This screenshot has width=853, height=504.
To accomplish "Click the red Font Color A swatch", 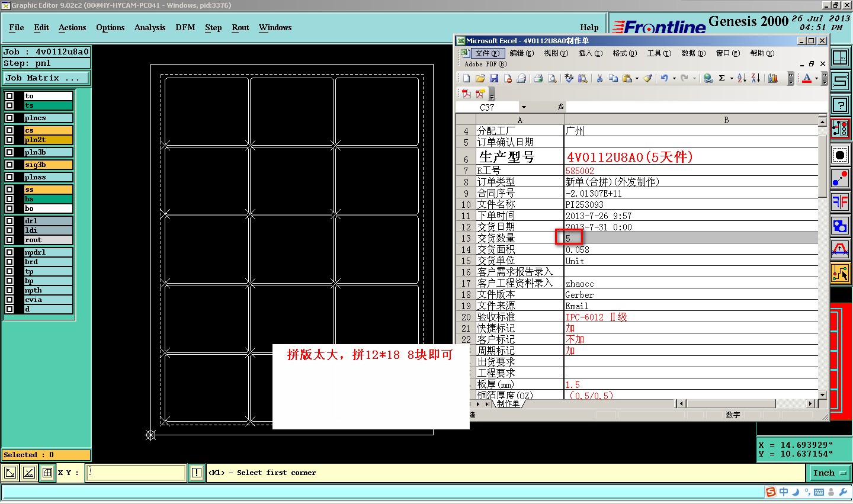I will [807, 78].
